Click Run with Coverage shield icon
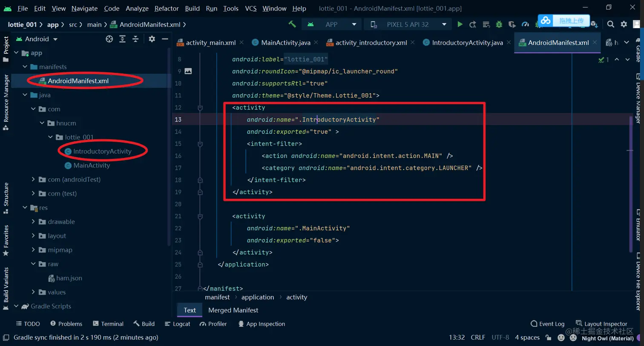 pos(512,24)
